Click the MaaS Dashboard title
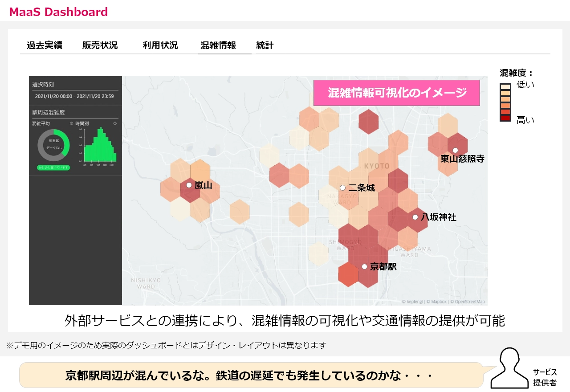 coord(58,12)
